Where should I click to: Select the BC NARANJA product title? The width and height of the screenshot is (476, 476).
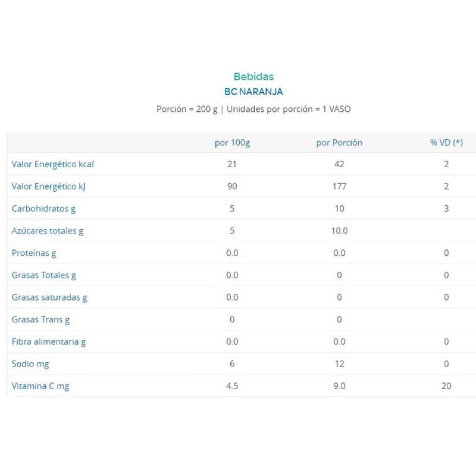coord(253,92)
